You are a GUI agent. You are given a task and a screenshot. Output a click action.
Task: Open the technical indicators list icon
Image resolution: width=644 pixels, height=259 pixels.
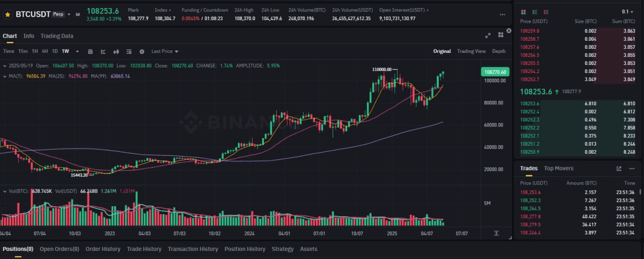click(x=129, y=51)
